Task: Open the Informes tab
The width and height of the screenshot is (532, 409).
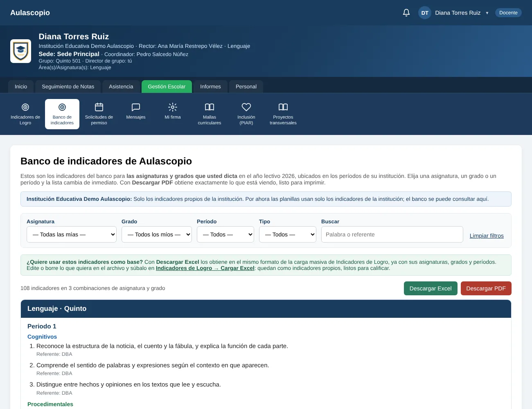Action: [210, 86]
